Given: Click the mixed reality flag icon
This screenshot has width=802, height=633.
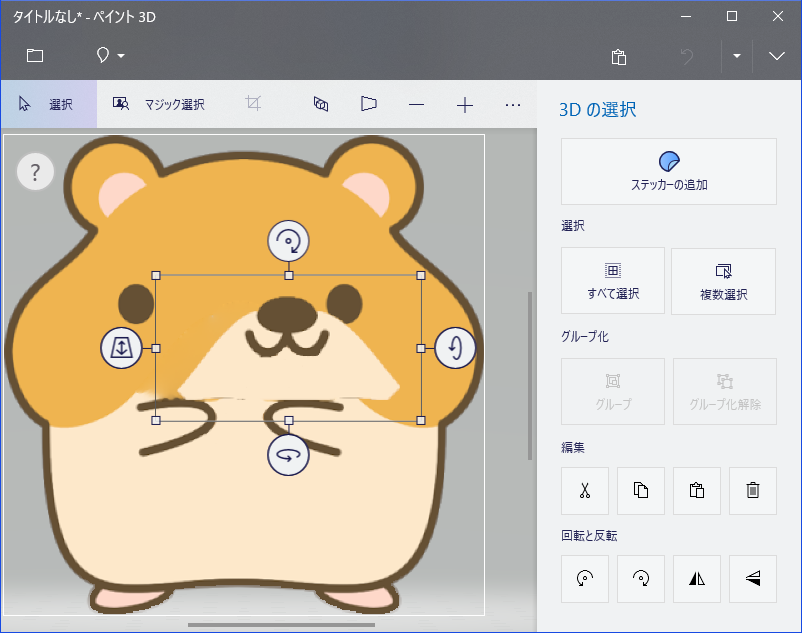Looking at the screenshot, I should click(x=368, y=104).
